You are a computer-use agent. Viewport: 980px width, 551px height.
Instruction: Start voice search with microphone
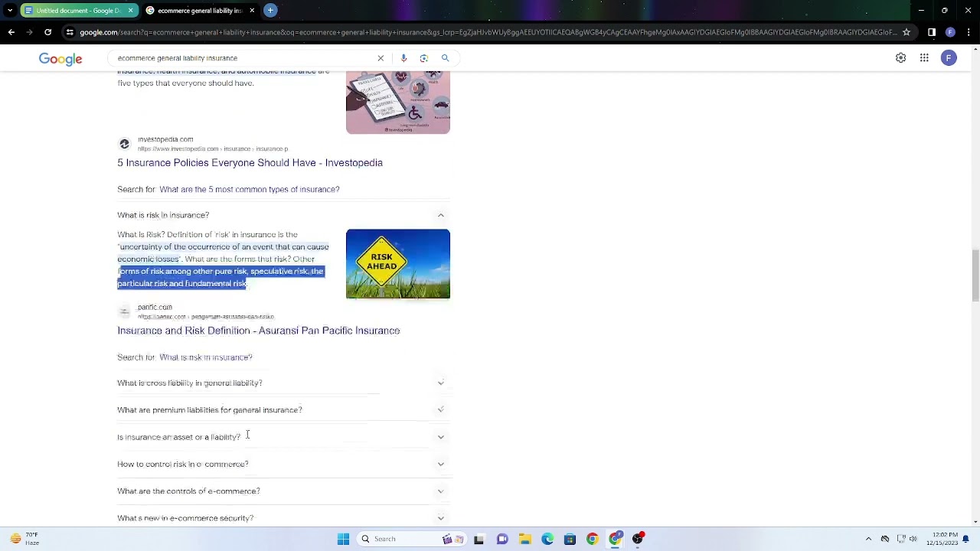tap(403, 58)
